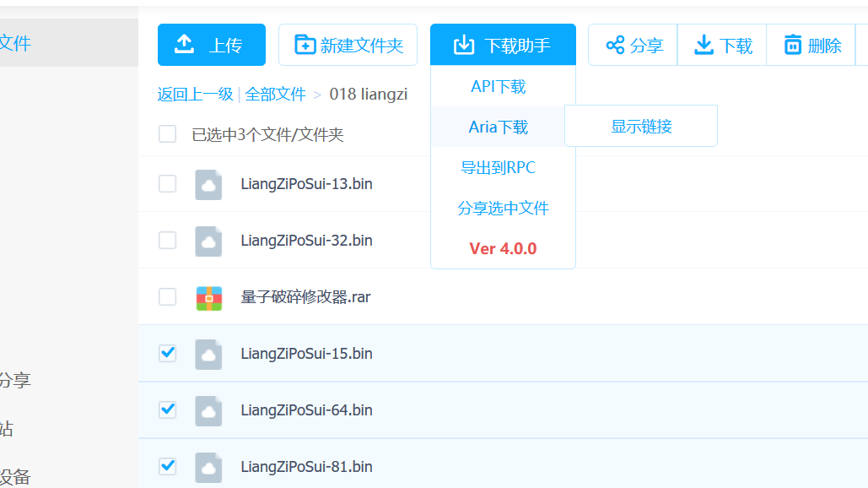868x488 pixels.
Task: Uncheck the box for LiangZiPoSui-81.bin
Action: tap(167, 466)
